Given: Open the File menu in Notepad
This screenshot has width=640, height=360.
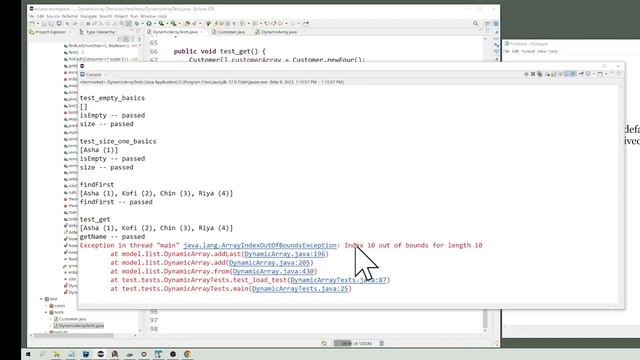Looking at the screenshot, I should pyautogui.click(x=507, y=51).
